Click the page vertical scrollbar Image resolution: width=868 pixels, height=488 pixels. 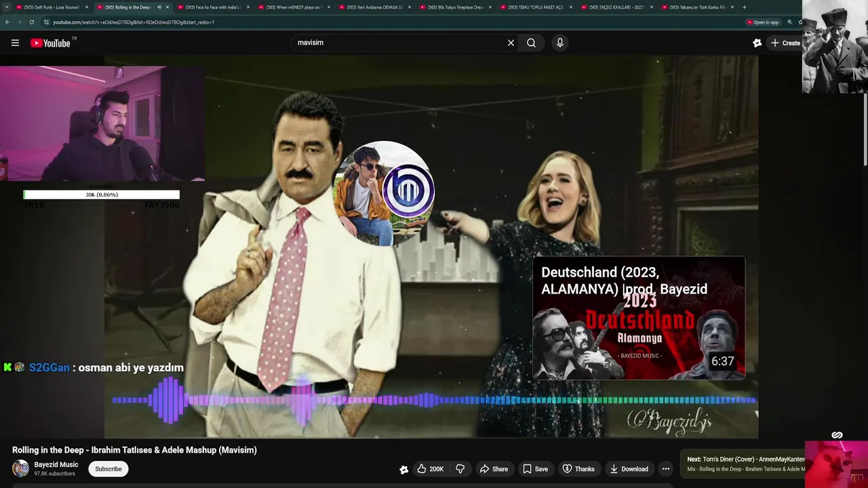[x=865, y=129]
